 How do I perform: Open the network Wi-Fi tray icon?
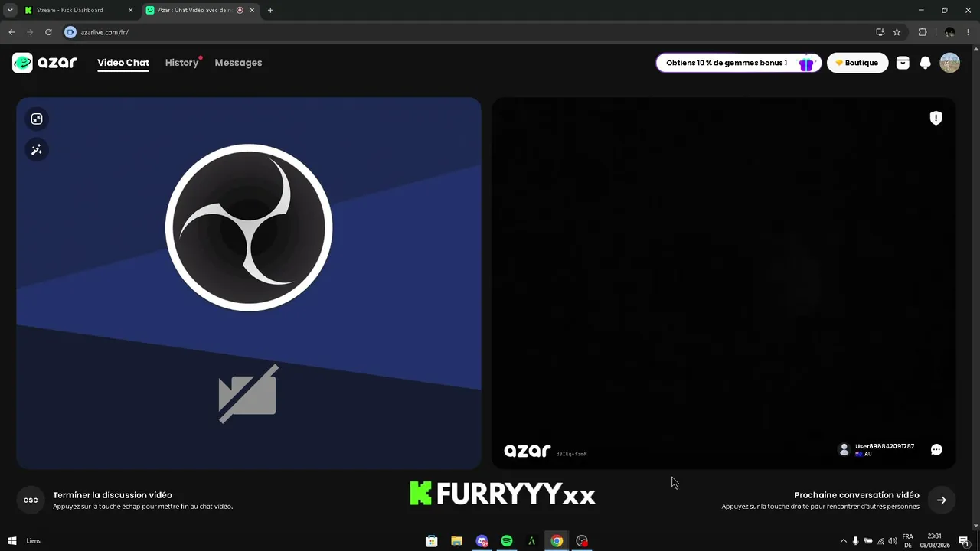[x=880, y=541]
